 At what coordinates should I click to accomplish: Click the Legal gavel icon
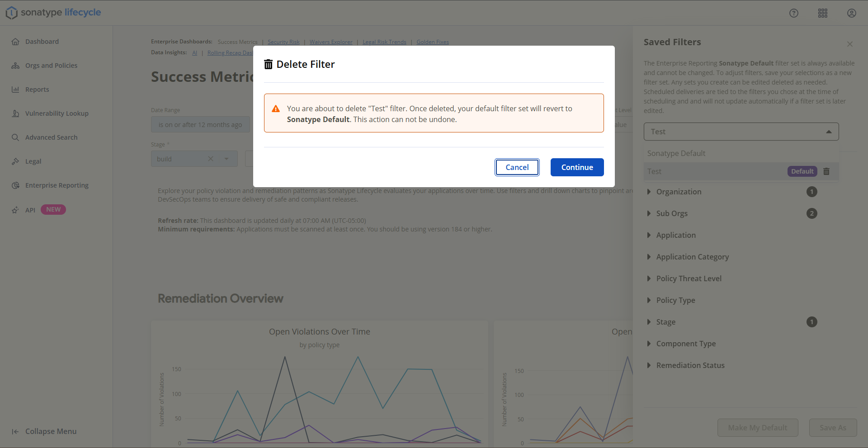tap(15, 161)
